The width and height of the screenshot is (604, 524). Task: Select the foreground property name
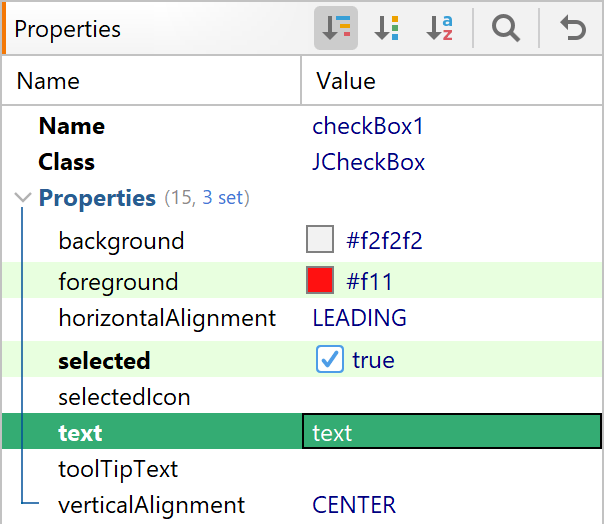pyautogui.click(x=118, y=282)
